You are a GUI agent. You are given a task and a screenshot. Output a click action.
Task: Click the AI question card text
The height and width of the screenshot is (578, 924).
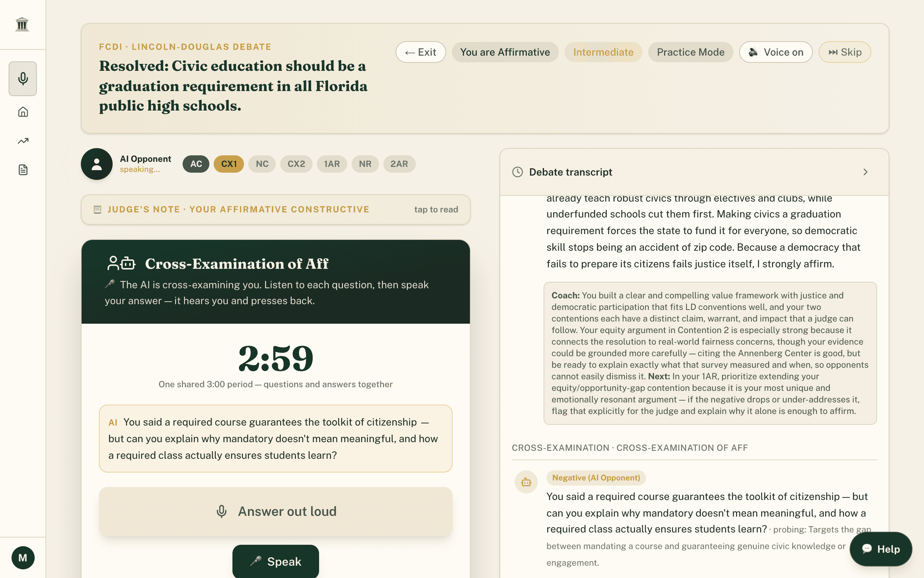(276, 439)
